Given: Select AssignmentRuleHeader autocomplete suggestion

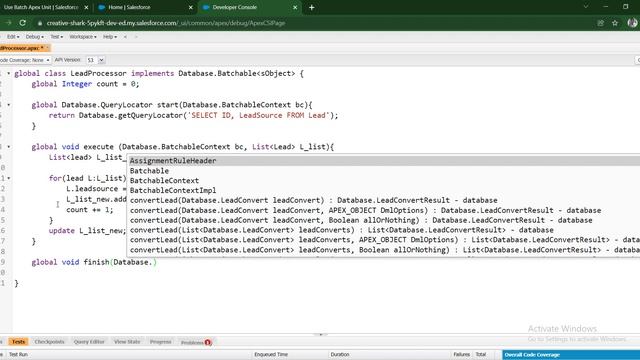Looking at the screenshot, I should (384, 161).
